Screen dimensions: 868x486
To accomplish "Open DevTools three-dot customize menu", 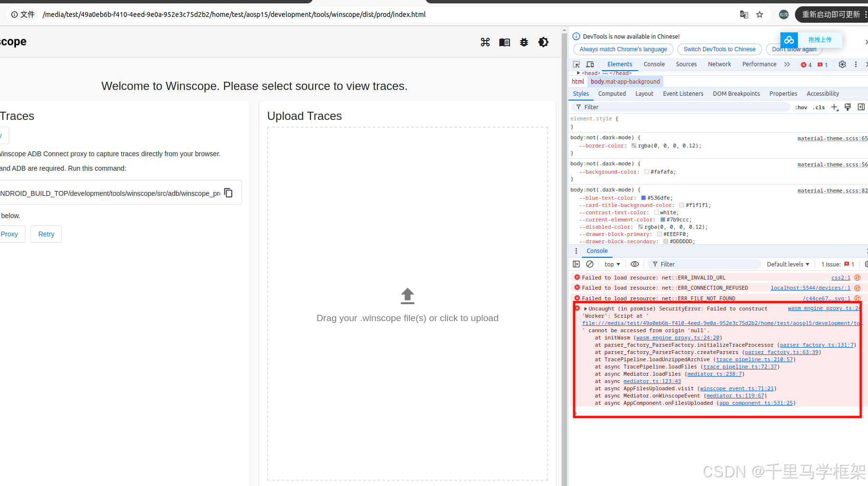I will pos(855,64).
